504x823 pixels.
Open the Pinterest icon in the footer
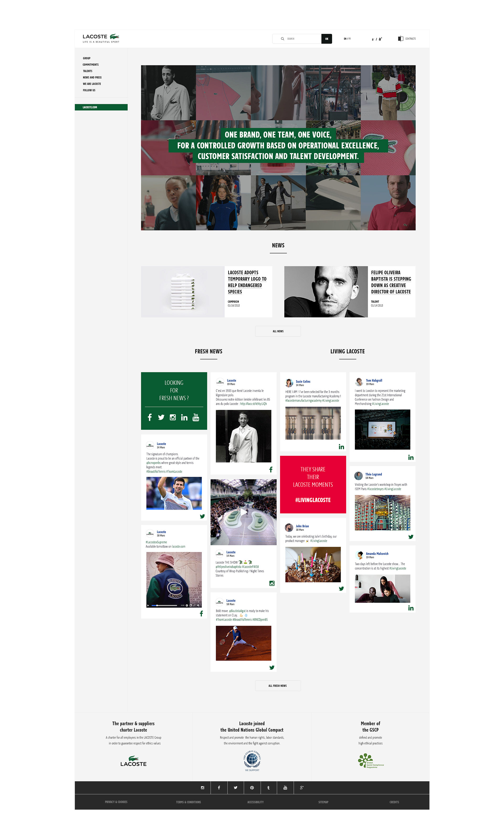tap(252, 788)
